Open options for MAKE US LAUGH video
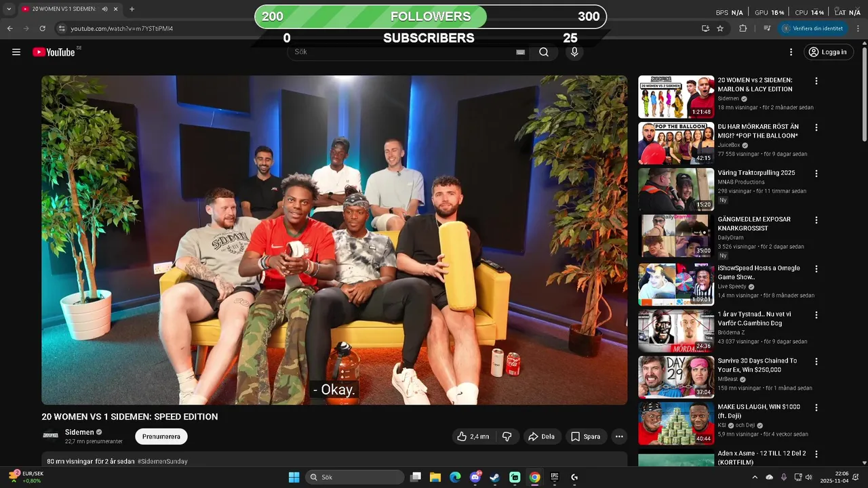Viewport: 868px width, 488px height. click(x=816, y=407)
